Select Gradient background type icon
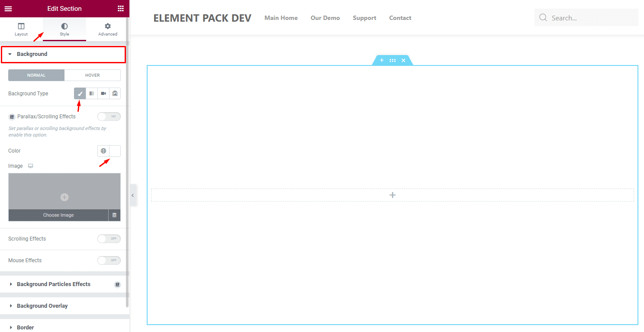Screen dimensions: 644x332 [92, 94]
